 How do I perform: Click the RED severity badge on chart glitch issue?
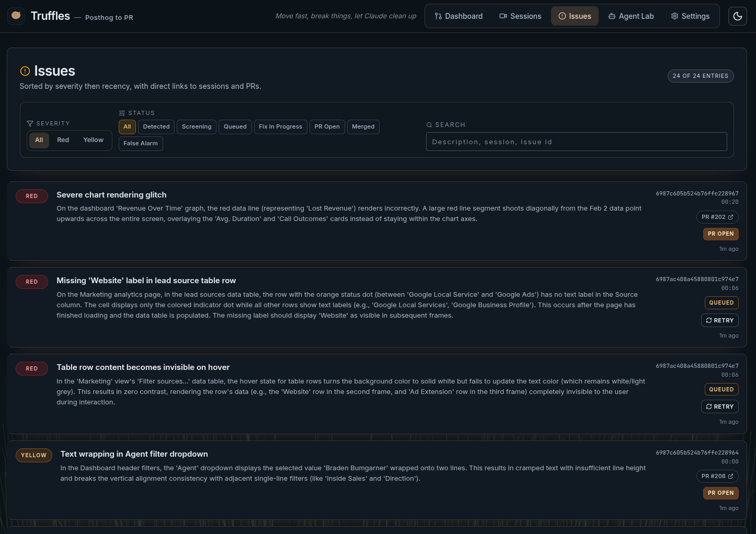pyautogui.click(x=31, y=196)
